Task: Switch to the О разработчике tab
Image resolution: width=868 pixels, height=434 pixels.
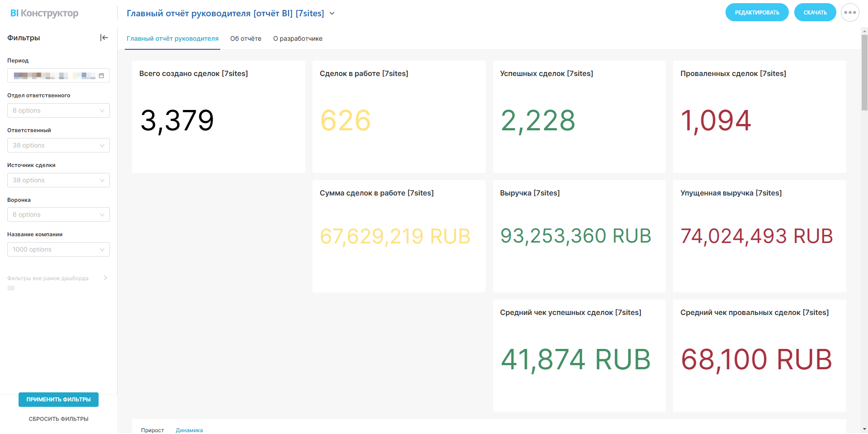Action: [298, 38]
